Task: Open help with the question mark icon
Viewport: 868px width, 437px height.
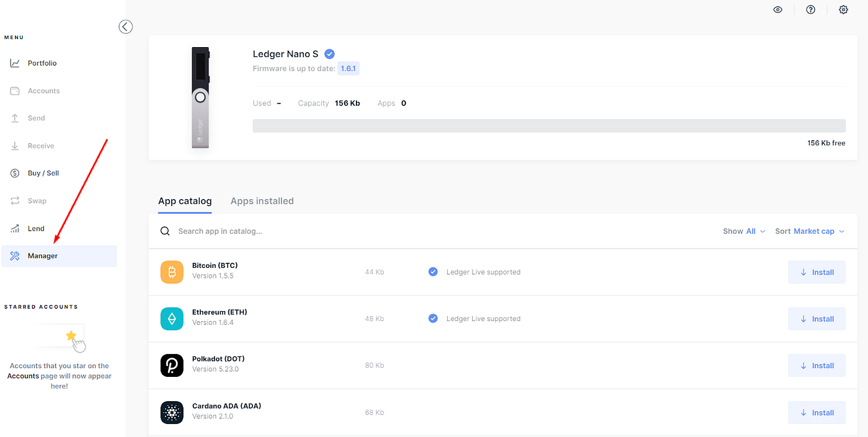Action: point(810,10)
